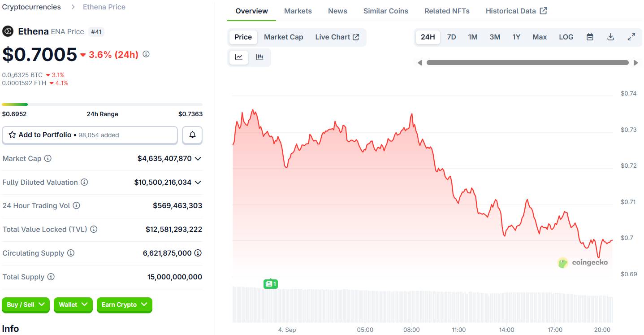
Task: Open Total Value Locked info icon
Action: (x=94, y=230)
